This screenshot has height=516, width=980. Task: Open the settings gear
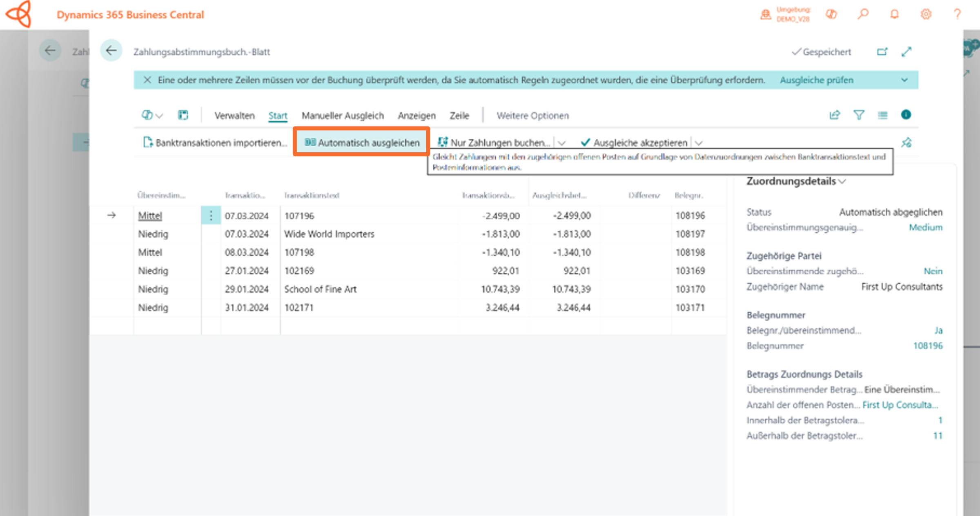point(926,14)
